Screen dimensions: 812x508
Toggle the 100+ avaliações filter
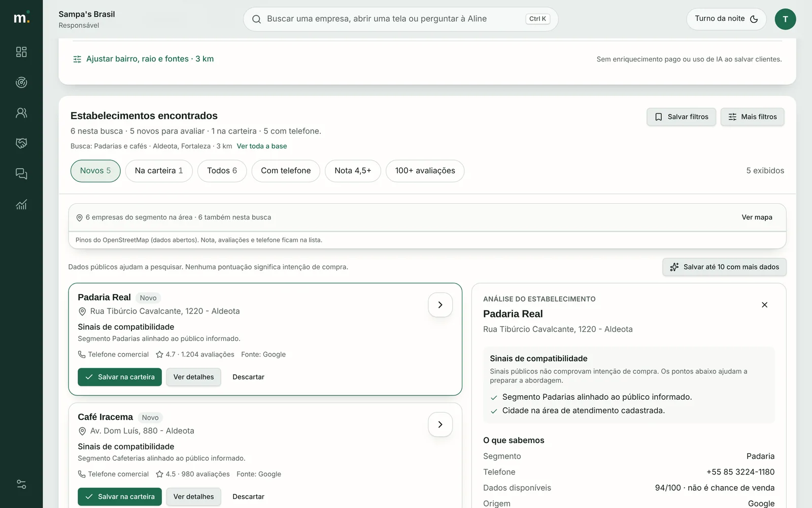coord(425,171)
